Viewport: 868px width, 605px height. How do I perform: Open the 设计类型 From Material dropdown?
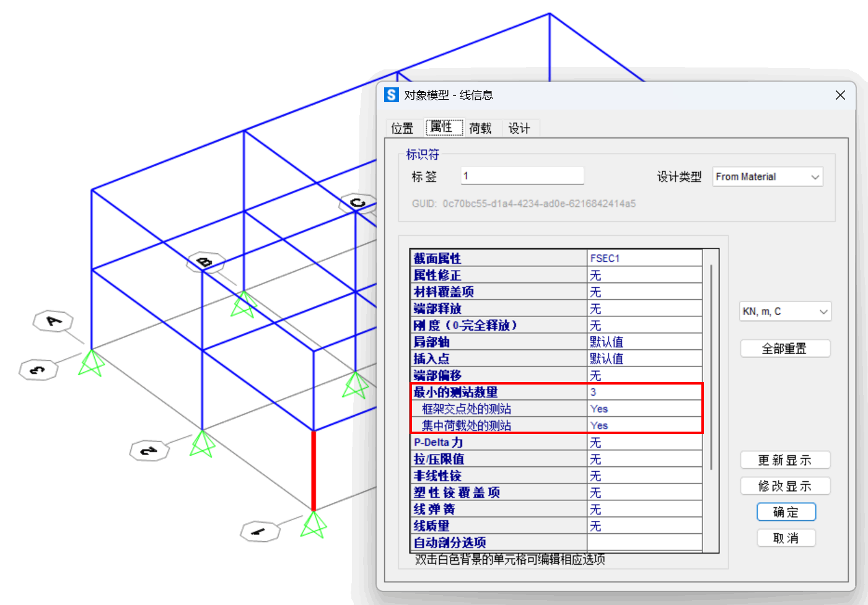[x=767, y=177]
